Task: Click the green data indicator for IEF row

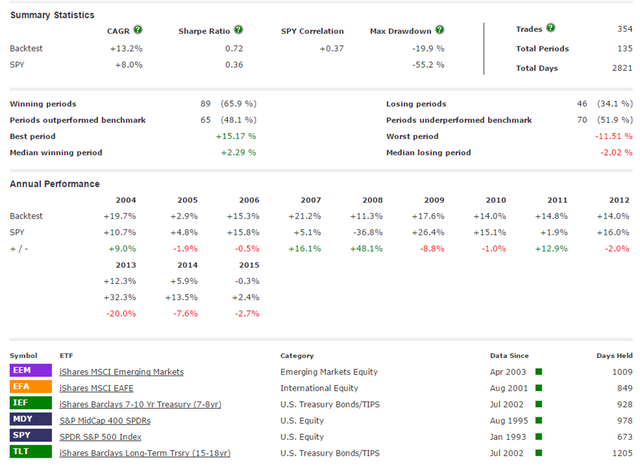Action: (539, 404)
